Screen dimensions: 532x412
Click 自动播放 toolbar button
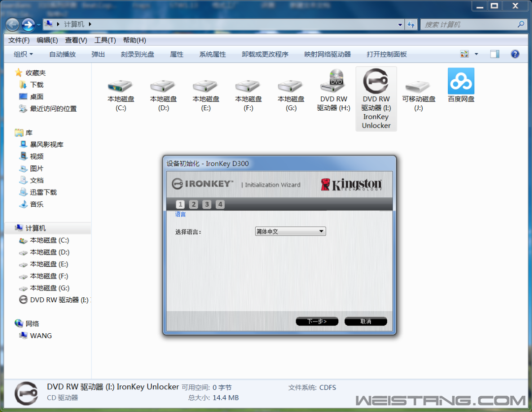pyautogui.click(x=63, y=54)
